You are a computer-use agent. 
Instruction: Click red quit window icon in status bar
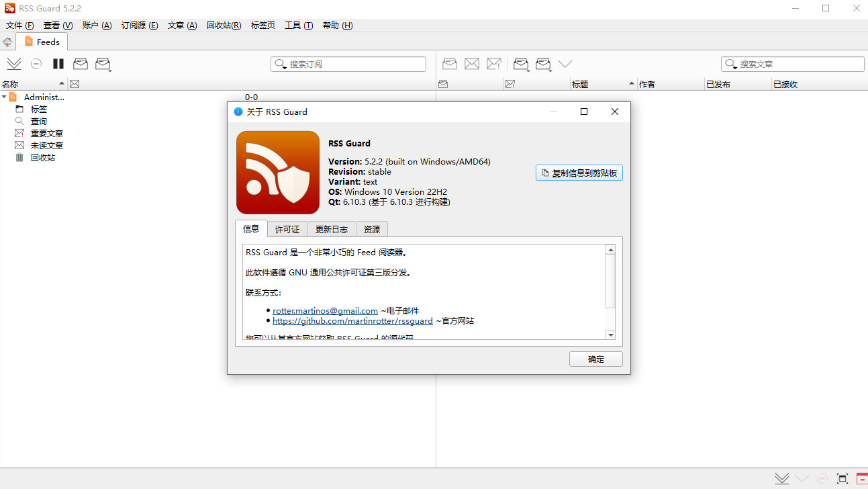(862, 479)
